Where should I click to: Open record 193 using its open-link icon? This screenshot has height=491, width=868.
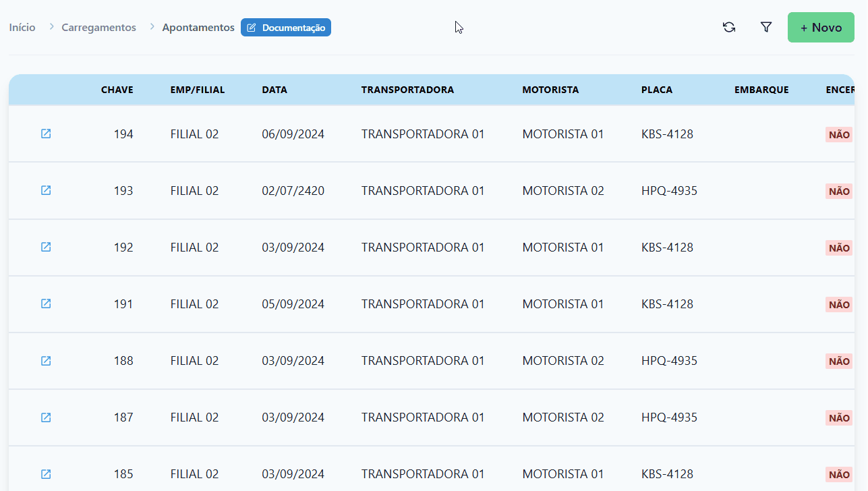point(46,190)
